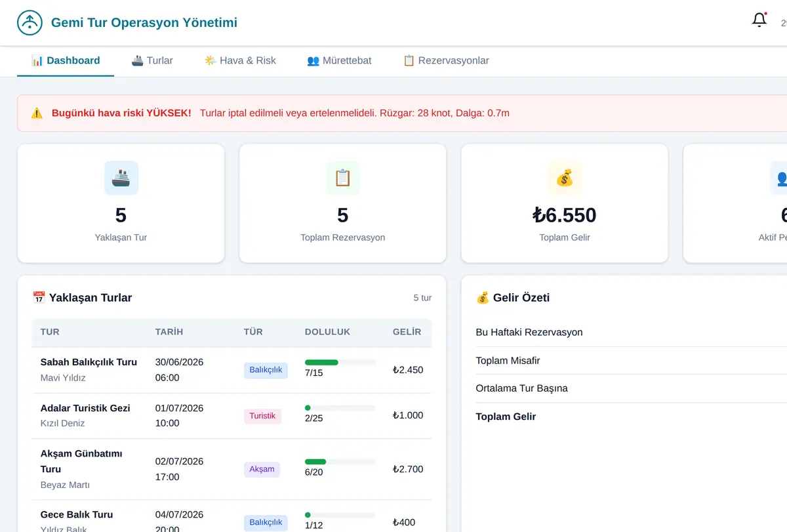Click the warning icon in weather alert
This screenshot has width=787, height=532.
[37, 113]
